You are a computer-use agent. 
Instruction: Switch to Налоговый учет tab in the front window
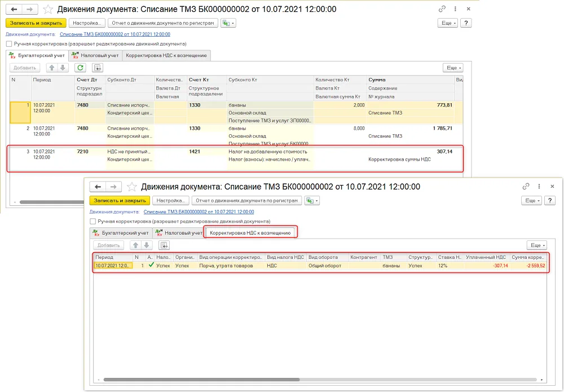[179, 233]
